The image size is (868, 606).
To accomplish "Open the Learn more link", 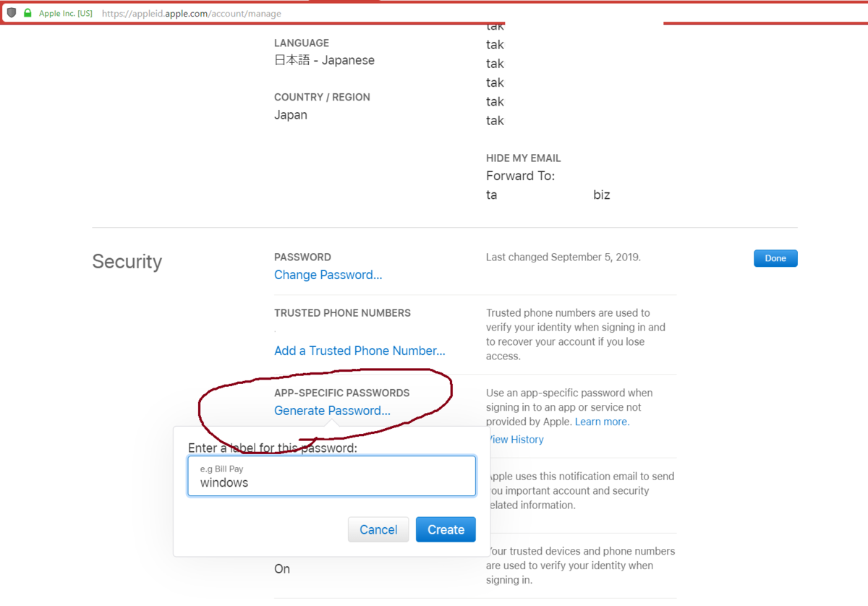I will (x=602, y=422).
